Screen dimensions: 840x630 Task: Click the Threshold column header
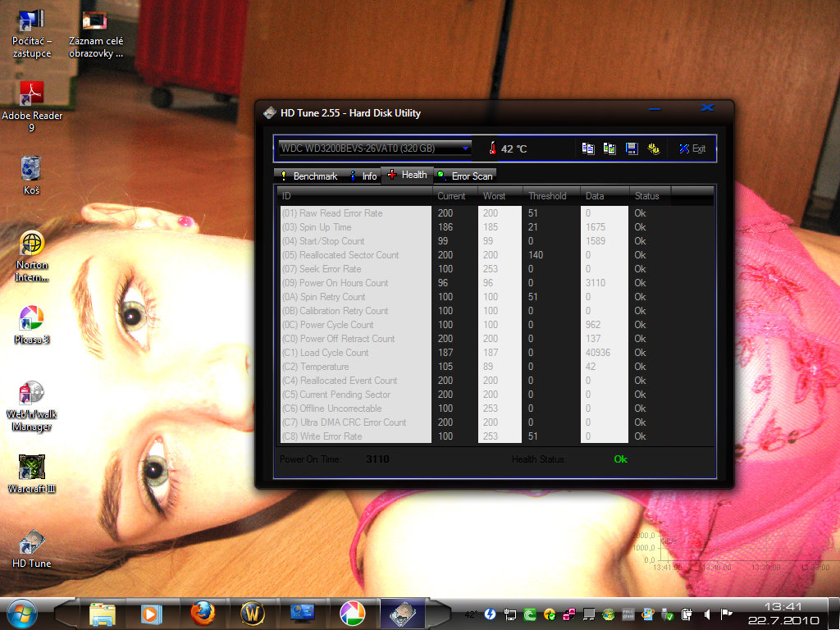[547, 196]
